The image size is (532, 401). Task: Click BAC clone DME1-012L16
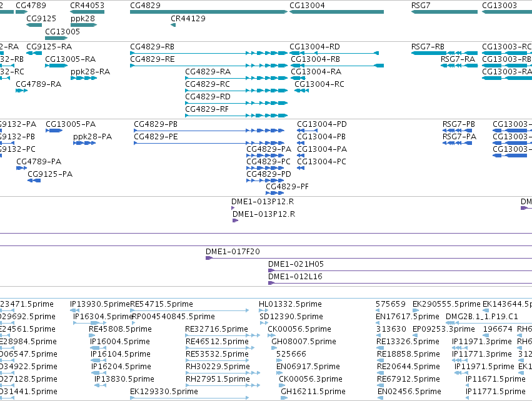tap(295, 277)
